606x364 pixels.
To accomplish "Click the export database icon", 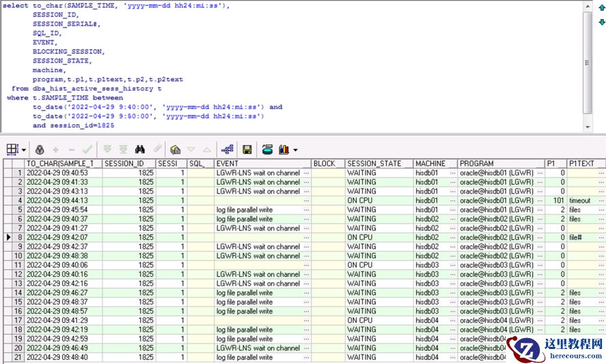I will tap(267, 149).
